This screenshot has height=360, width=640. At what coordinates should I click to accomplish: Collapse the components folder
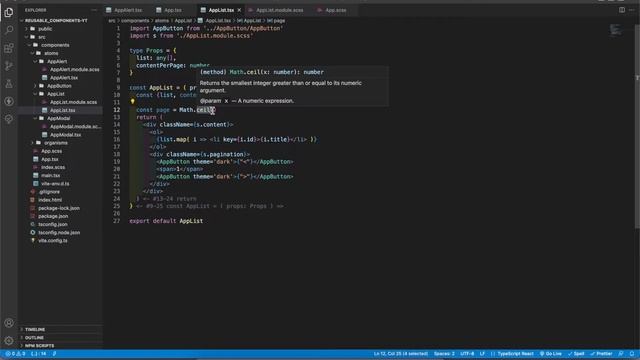(x=55, y=45)
